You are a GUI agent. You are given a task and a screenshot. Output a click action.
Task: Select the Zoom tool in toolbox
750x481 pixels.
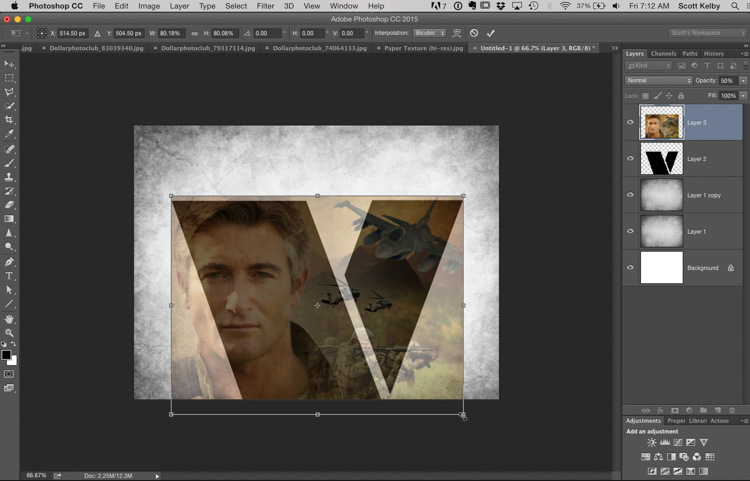pyautogui.click(x=10, y=333)
